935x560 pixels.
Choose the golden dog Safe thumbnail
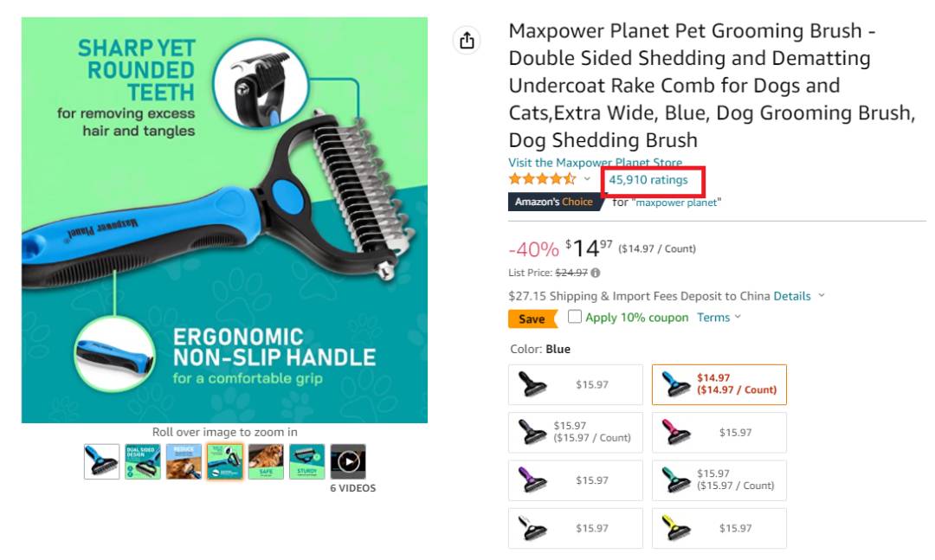266,461
